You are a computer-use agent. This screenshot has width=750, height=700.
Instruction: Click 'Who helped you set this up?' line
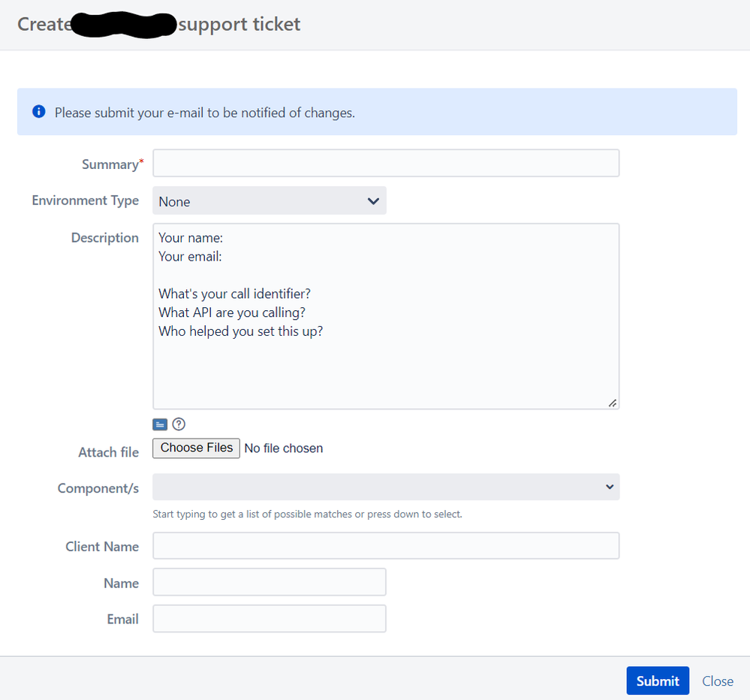(240, 331)
